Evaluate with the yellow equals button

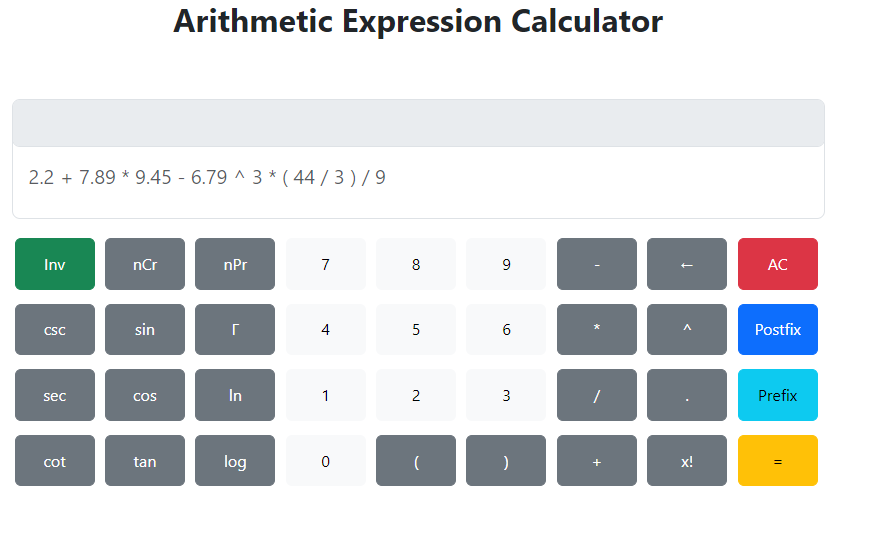[778, 461]
